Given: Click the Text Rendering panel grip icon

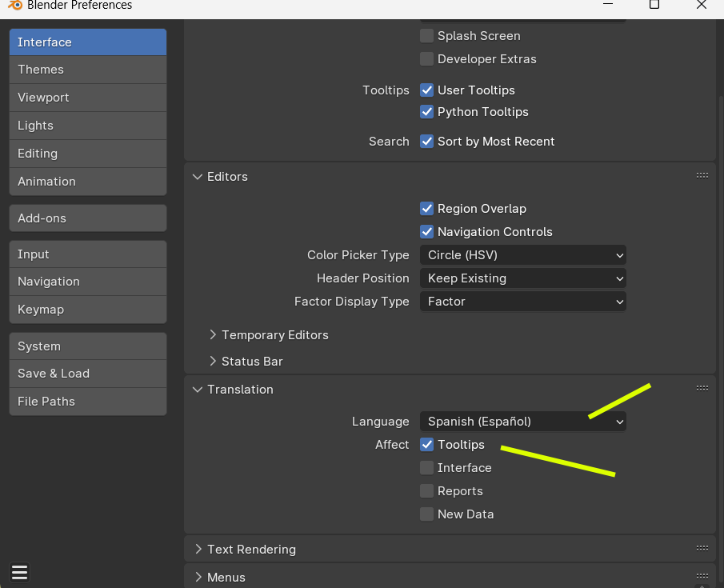Looking at the screenshot, I should (x=702, y=548).
